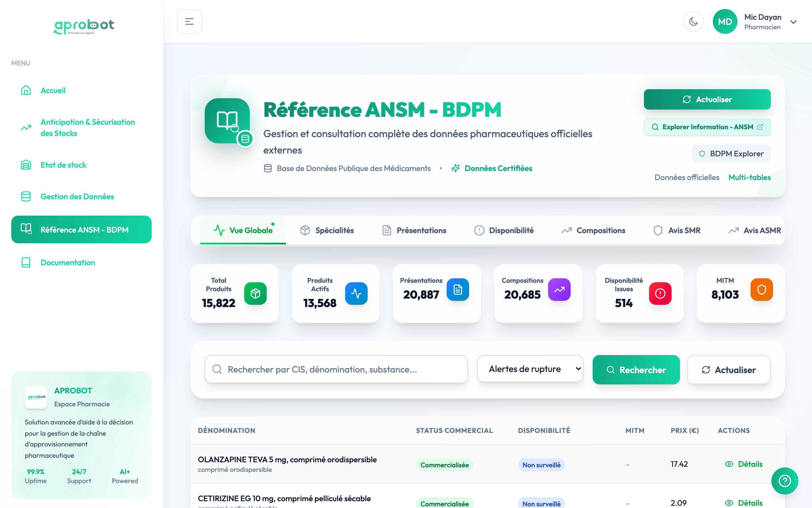This screenshot has width=812, height=508.
Task: Click the purple trend icon on Compositions card
Action: pos(559,289)
